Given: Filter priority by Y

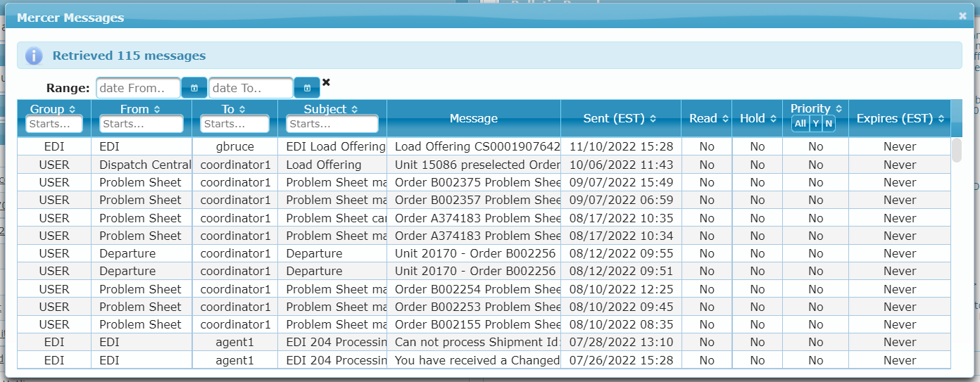Looking at the screenshot, I should coord(815,124).
